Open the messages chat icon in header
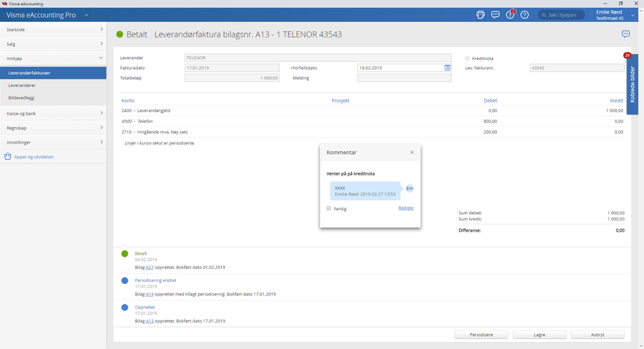 (495, 15)
